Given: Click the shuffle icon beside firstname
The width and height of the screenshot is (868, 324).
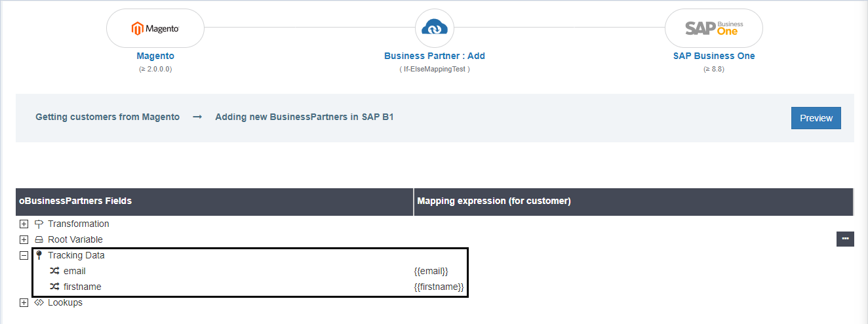Looking at the screenshot, I should pyautogui.click(x=54, y=287).
